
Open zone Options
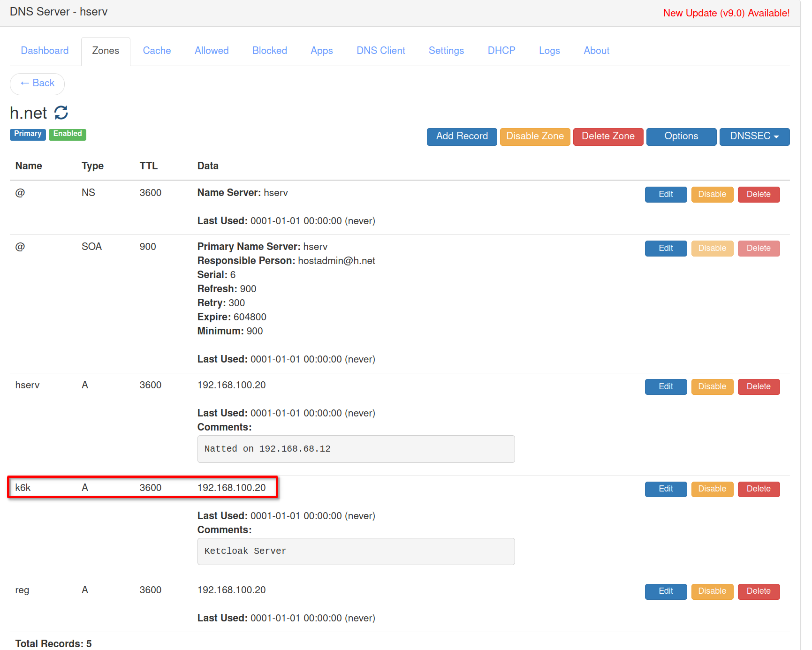(x=681, y=136)
